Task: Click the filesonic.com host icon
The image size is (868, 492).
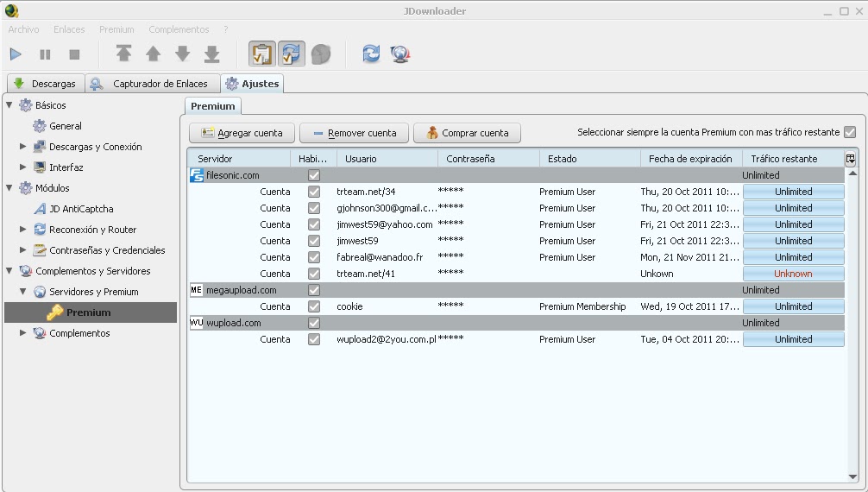Action: coord(197,175)
